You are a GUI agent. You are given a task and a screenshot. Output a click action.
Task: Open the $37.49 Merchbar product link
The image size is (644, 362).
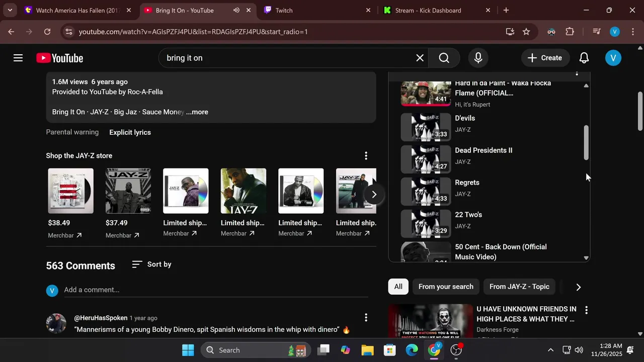click(128, 204)
